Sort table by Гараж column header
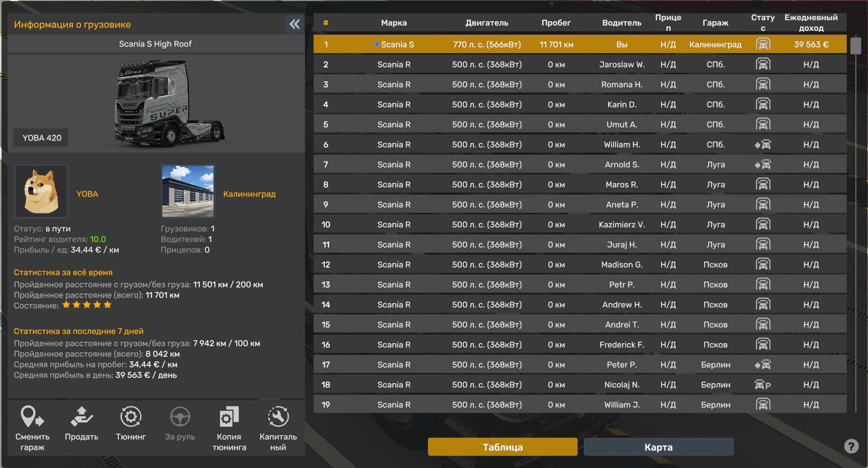This screenshot has width=868, height=468. 716,23
